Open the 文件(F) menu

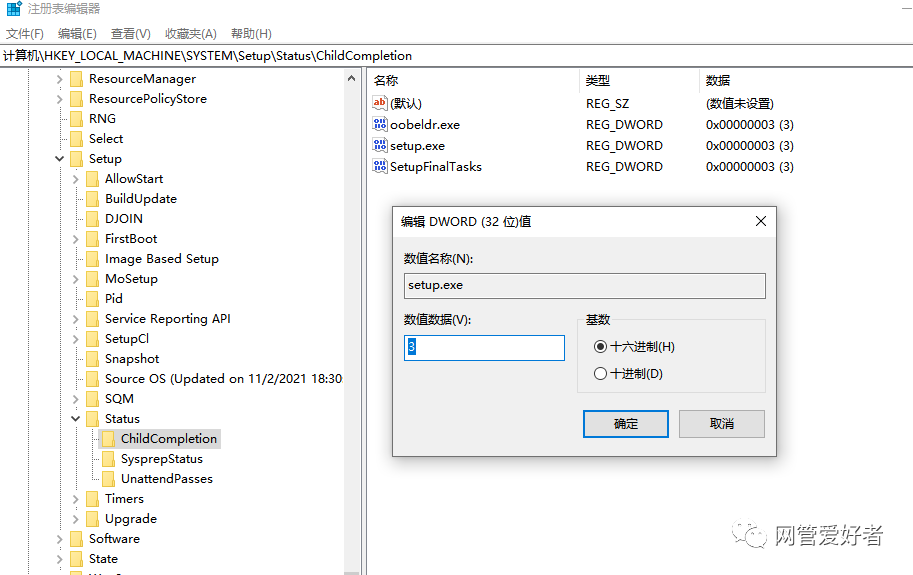24,34
